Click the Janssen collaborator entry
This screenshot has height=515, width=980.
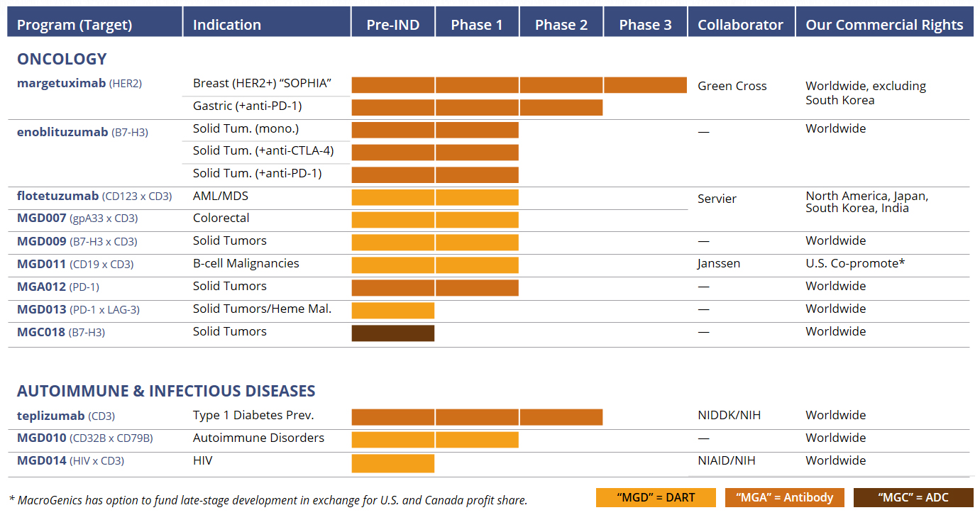coord(718,263)
